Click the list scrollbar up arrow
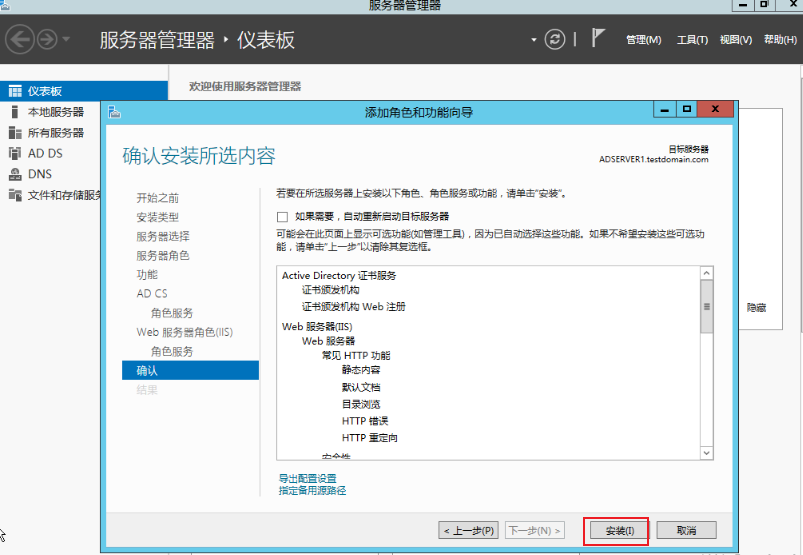 pos(707,273)
